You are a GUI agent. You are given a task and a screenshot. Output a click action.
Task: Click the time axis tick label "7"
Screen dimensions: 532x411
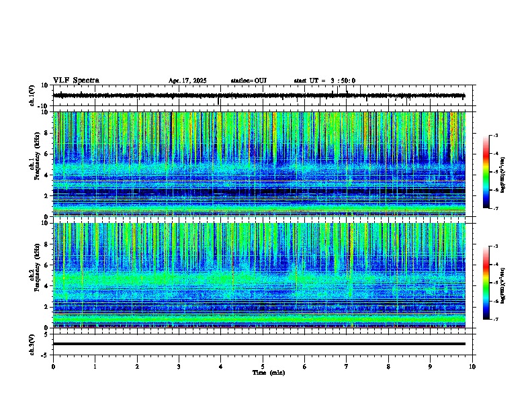click(x=347, y=367)
